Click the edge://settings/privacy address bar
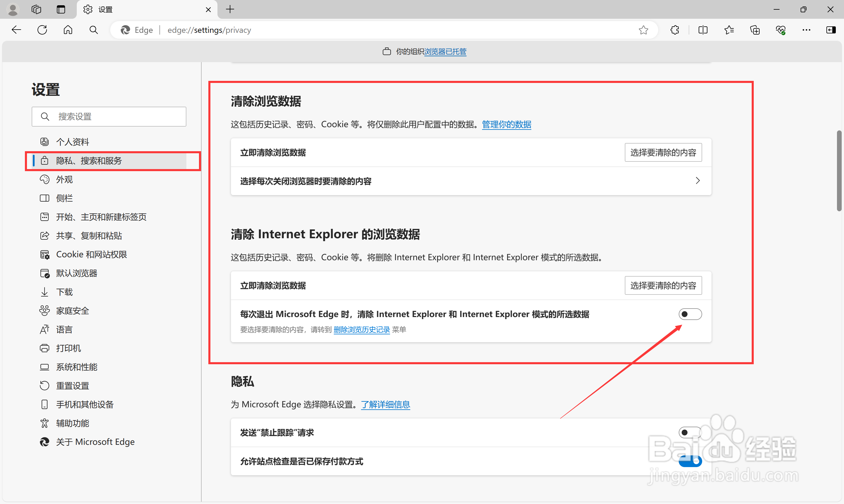The image size is (844, 504). [384, 30]
